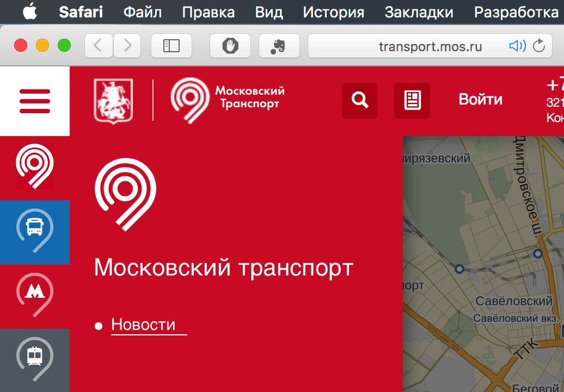
Task: Open the red hamburger menu
Action: tap(35, 101)
